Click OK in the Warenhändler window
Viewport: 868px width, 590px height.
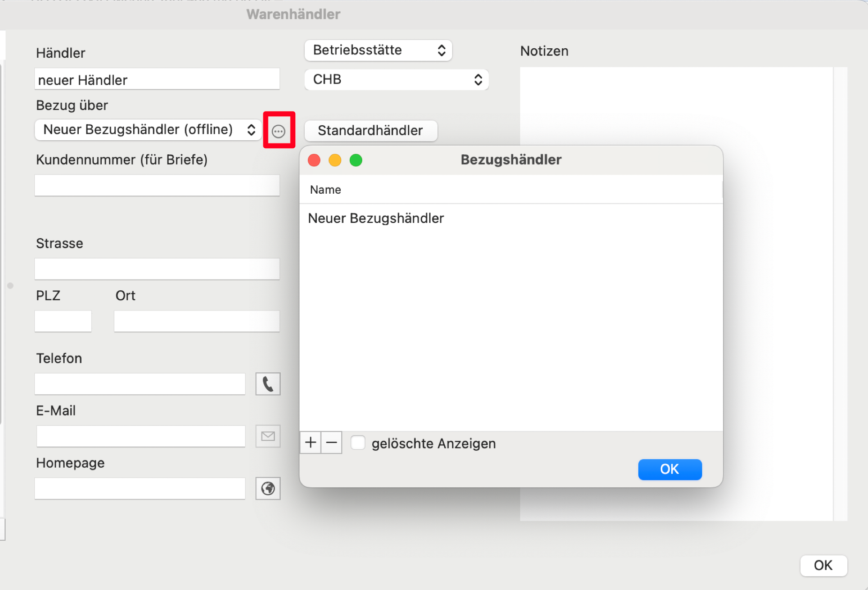pyautogui.click(x=823, y=566)
